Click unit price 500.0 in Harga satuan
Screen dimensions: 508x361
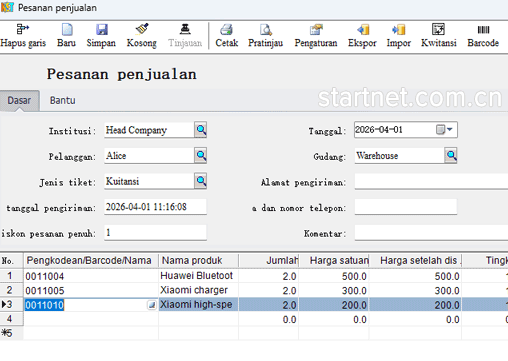[x=334, y=276]
